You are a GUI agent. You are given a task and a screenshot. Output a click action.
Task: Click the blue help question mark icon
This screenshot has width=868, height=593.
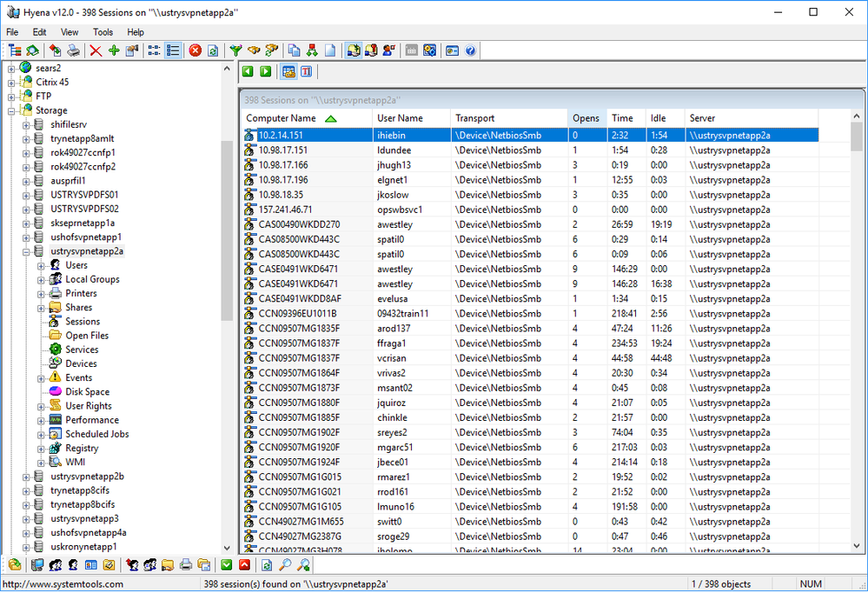point(470,51)
